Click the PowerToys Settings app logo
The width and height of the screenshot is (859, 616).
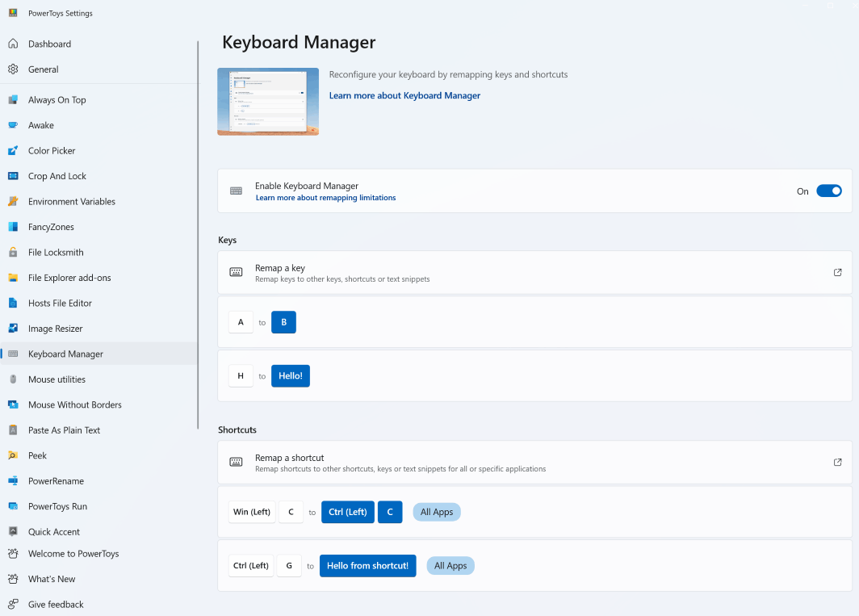[x=13, y=13]
